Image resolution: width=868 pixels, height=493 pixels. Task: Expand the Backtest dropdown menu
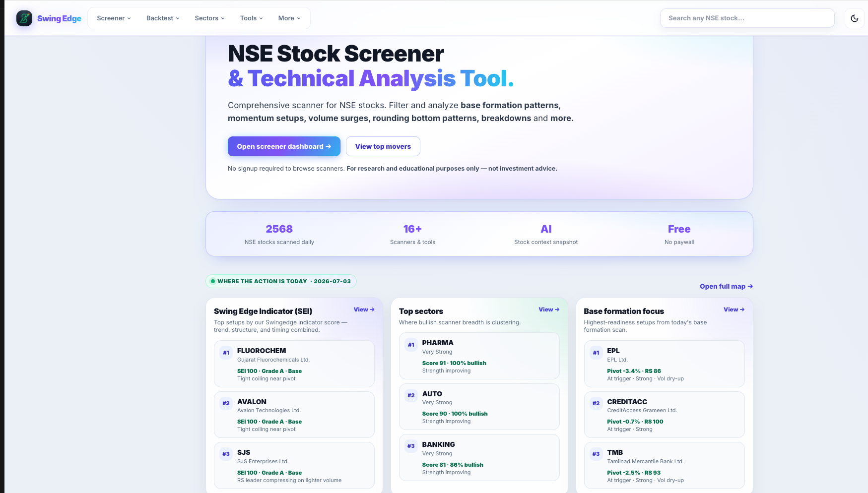pyautogui.click(x=163, y=18)
